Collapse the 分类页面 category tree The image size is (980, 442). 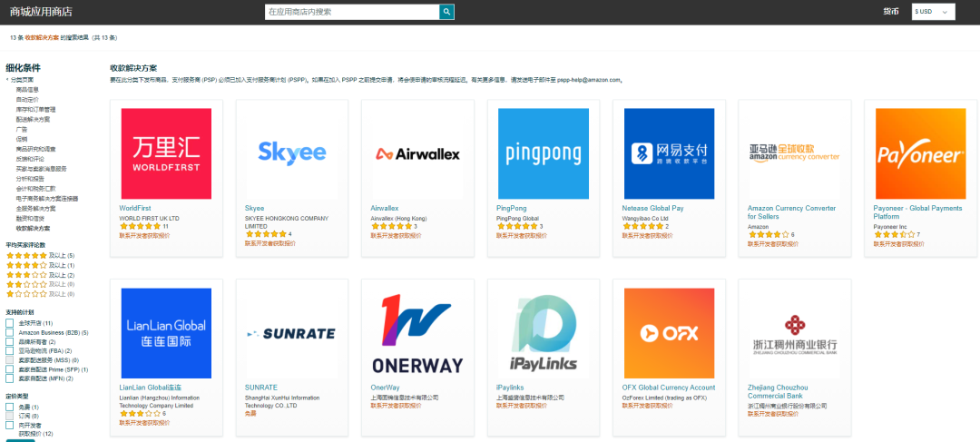click(x=20, y=80)
